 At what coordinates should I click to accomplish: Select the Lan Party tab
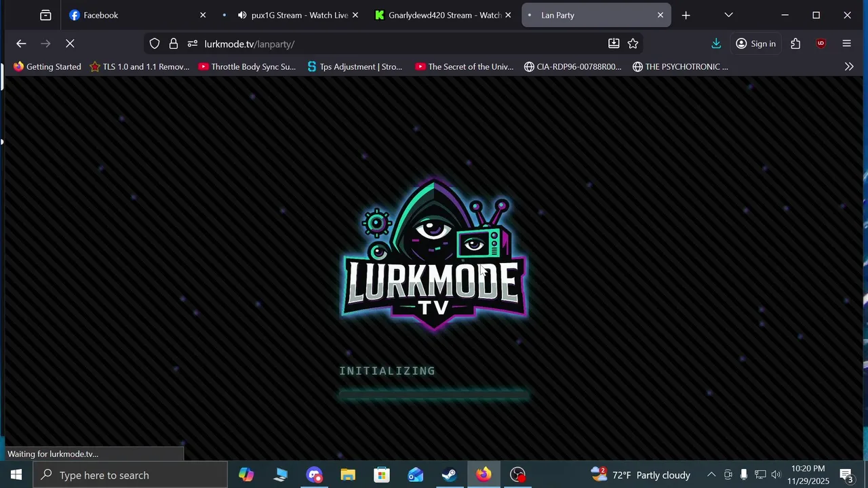tap(597, 15)
